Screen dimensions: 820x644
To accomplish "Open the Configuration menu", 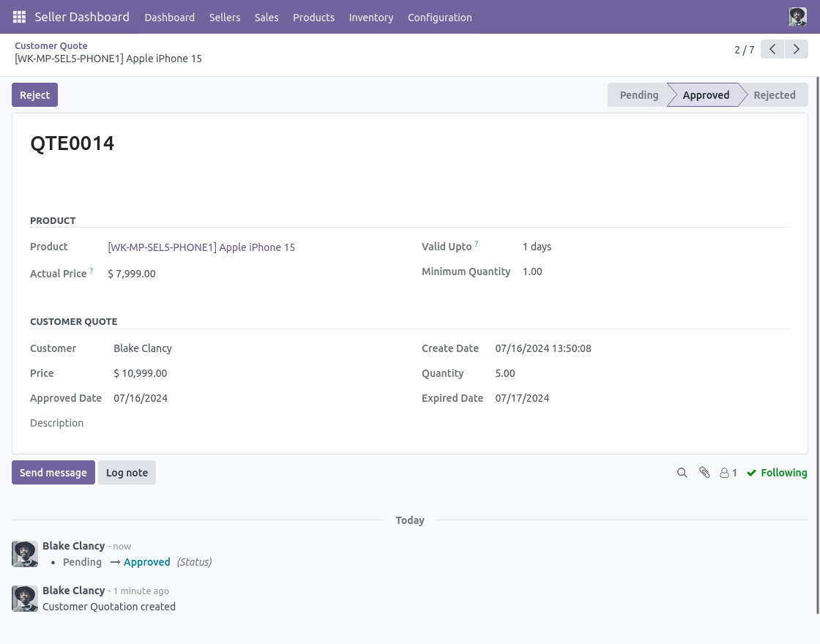I will tap(440, 18).
